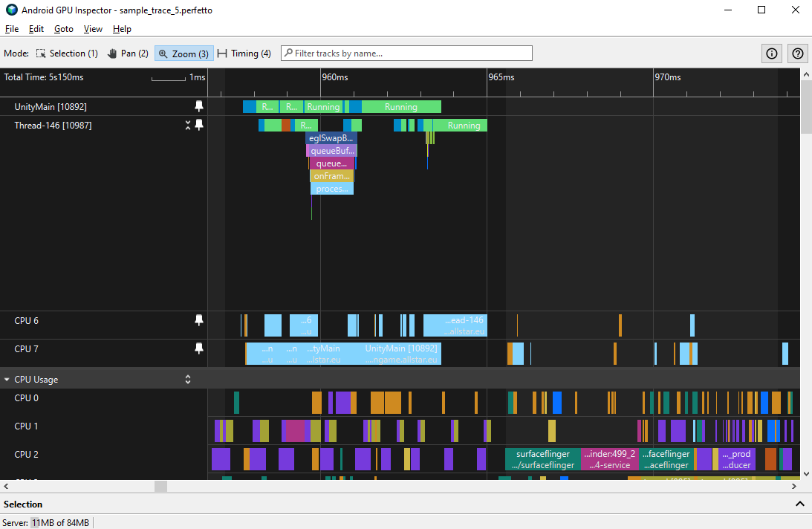Screen dimensions: 812x529
Task: Select the Zoom magnifier mode
Action: tap(183, 53)
